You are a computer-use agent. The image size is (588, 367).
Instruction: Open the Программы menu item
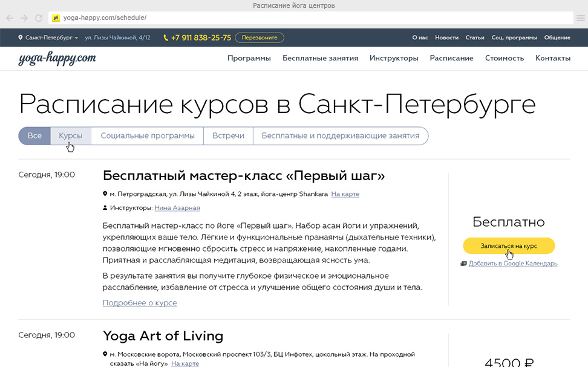tap(249, 59)
